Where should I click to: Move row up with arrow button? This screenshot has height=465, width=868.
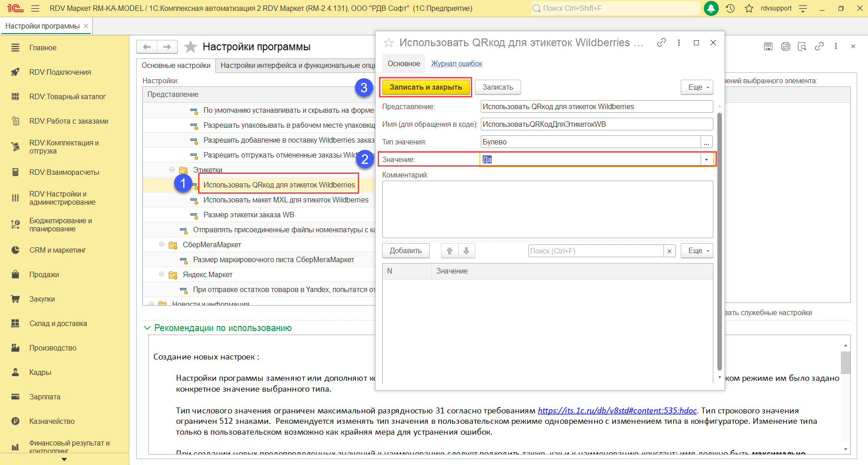pyautogui.click(x=449, y=251)
